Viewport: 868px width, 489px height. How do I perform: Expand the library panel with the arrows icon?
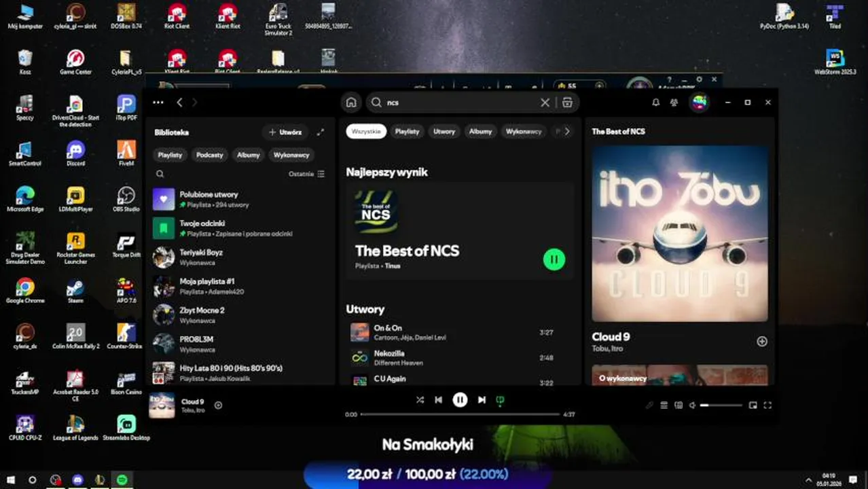(321, 132)
